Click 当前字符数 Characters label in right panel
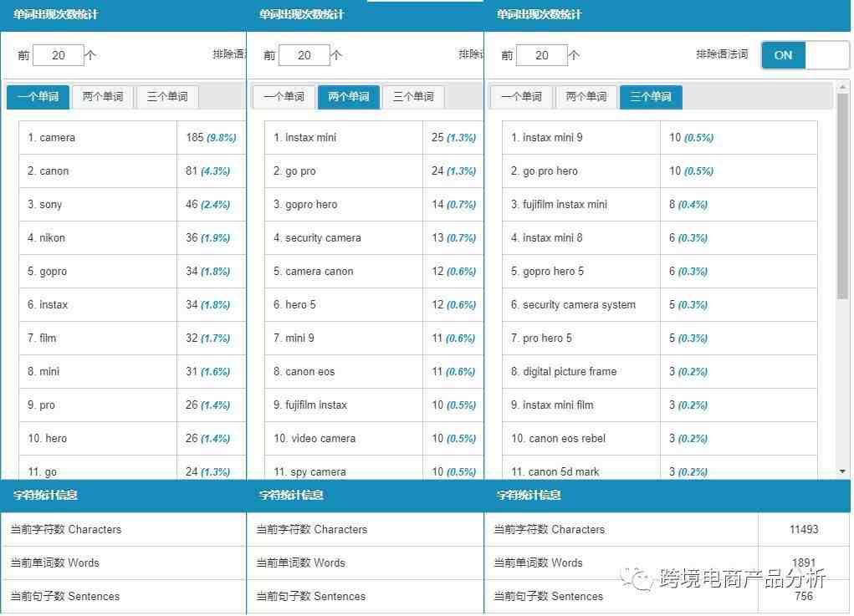854x616 pixels. point(549,529)
